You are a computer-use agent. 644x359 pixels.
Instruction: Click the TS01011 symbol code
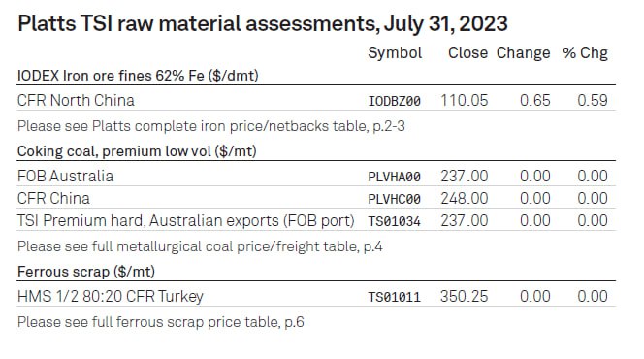pyautogui.click(x=395, y=297)
